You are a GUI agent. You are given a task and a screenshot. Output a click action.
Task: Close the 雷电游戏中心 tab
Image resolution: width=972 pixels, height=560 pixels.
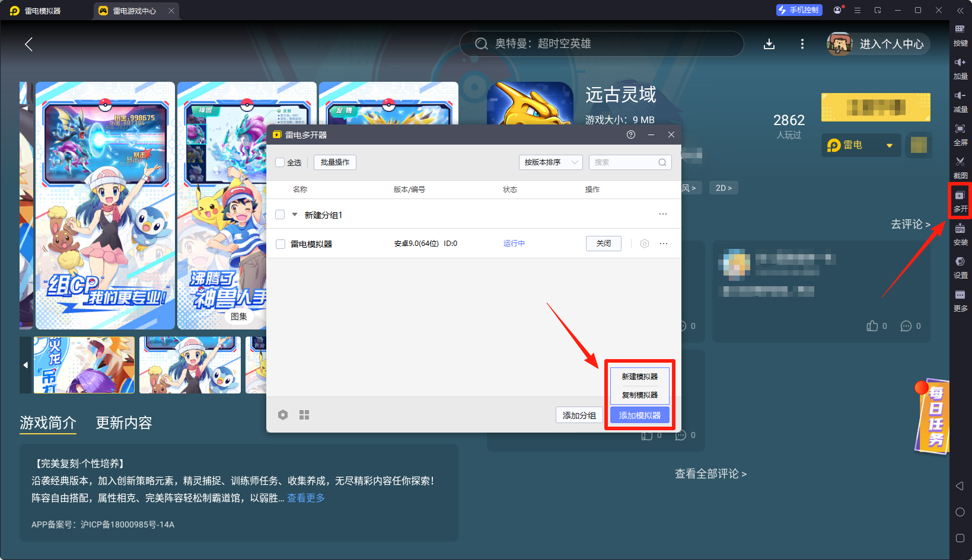pos(171,11)
